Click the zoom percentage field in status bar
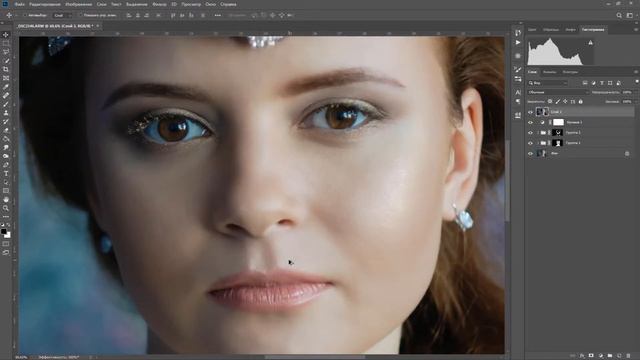This screenshot has height=360, width=640. [x=21, y=357]
